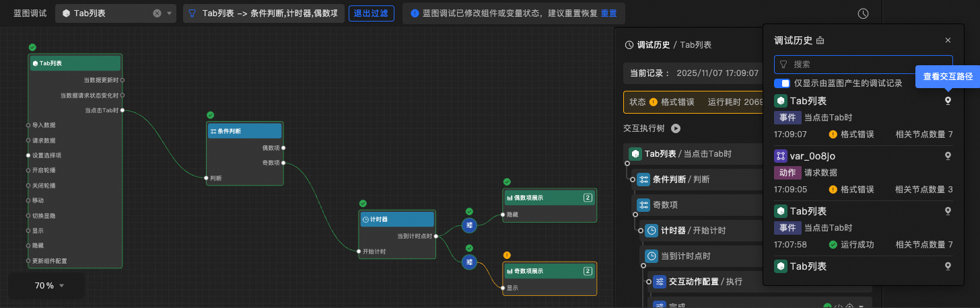Click the 重置 reset link

click(608, 13)
